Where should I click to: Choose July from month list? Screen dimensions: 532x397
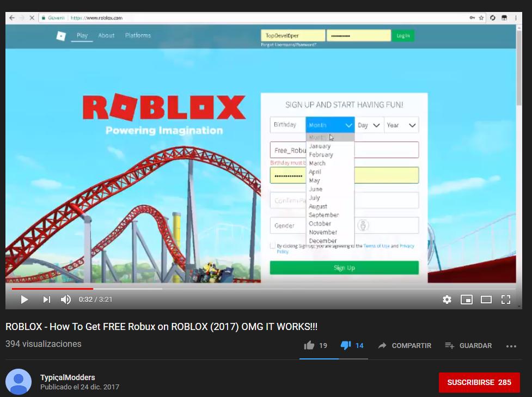[x=330, y=198]
